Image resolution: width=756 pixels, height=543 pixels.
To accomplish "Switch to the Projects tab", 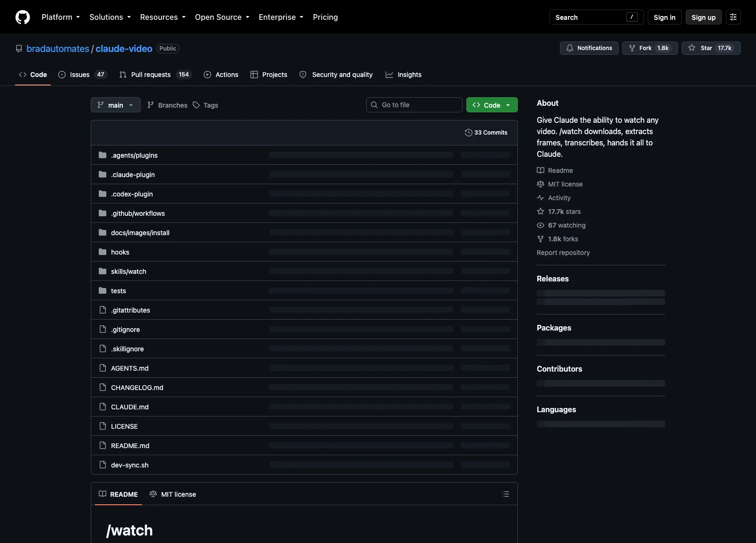I will click(269, 75).
